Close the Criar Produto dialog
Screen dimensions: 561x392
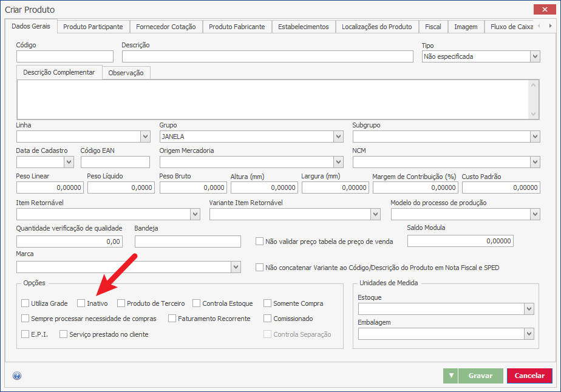[545, 9]
